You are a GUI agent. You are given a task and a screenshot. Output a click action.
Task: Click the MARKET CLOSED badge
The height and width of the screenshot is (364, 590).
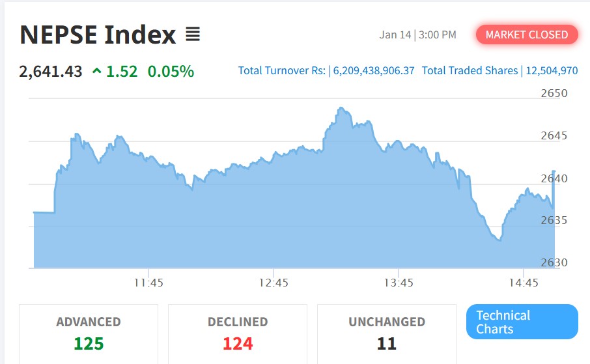click(526, 35)
